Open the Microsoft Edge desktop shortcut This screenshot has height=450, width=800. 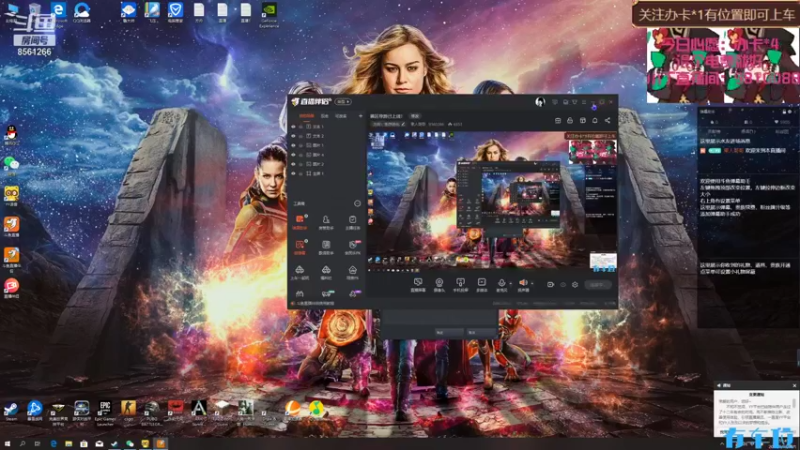point(59,13)
